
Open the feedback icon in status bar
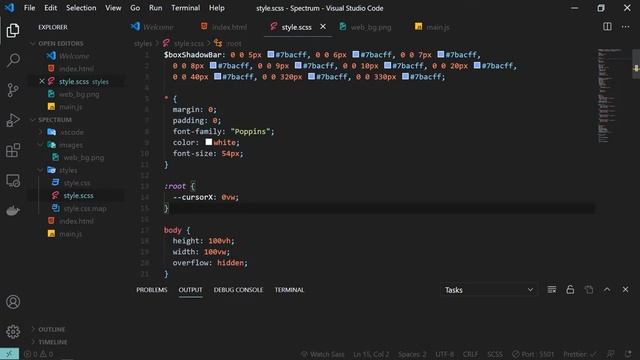click(611, 354)
